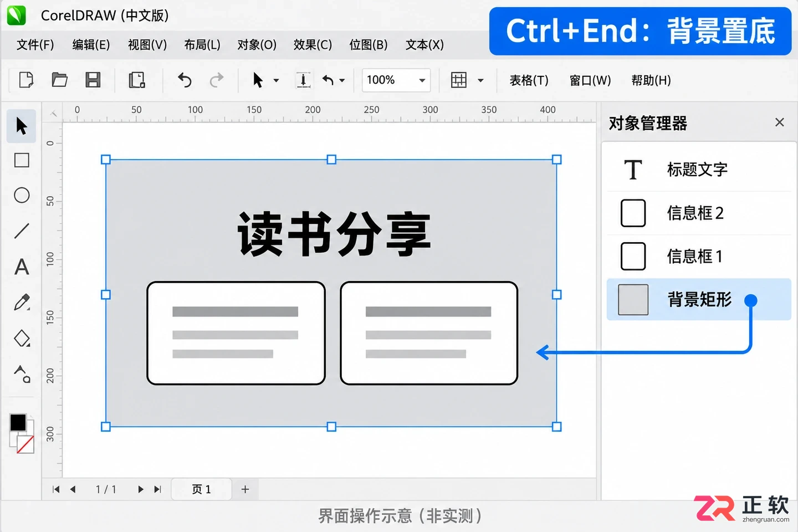The width and height of the screenshot is (798, 532).
Task: Close the 对象管理器 panel
Action: coord(780,122)
